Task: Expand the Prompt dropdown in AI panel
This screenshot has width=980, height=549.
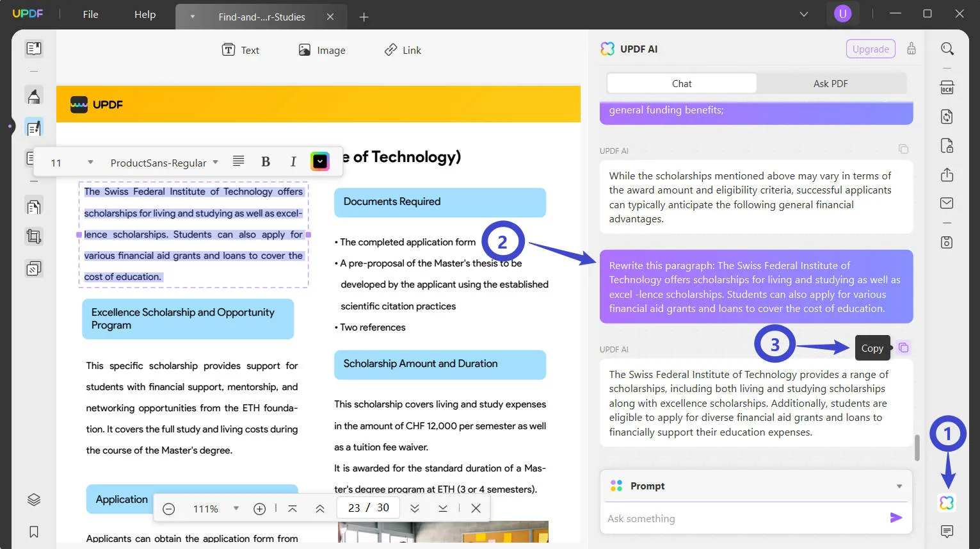Action: tap(899, 486)
